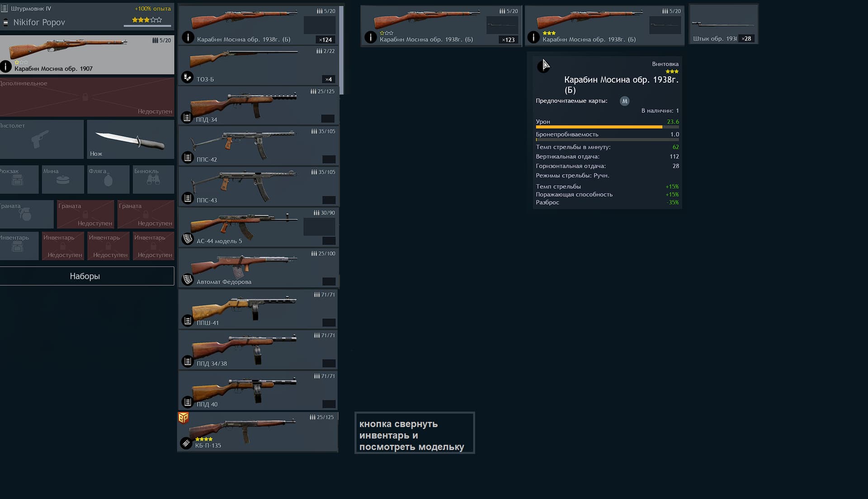The image size is (868, 499).
Task: Click the first grenade (Граната) slot
Action: point(26,214)
